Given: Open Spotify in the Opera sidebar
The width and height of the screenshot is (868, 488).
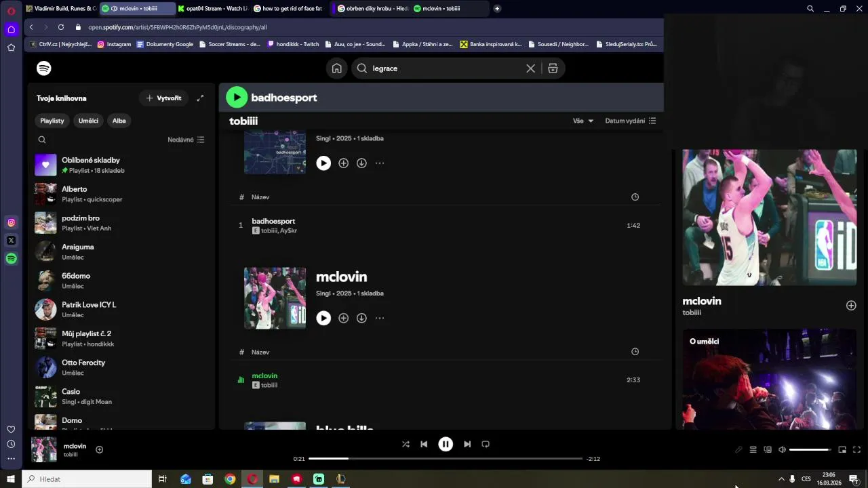Looking at the screenshot, I should point(11,258).
